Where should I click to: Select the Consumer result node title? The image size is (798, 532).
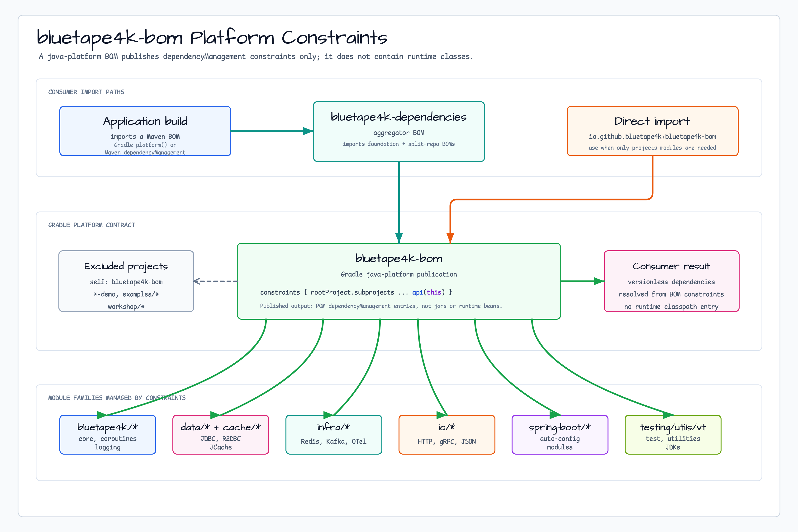671,266
